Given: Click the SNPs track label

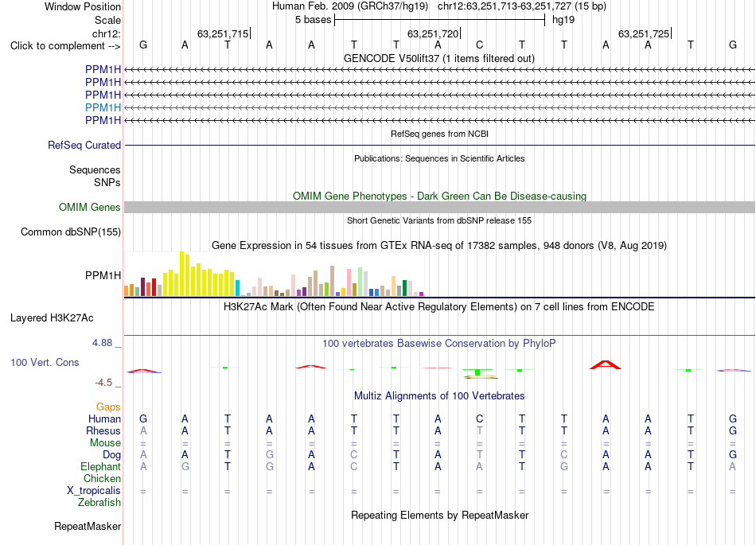Looking at the screenshot, I should click(107, 183).
